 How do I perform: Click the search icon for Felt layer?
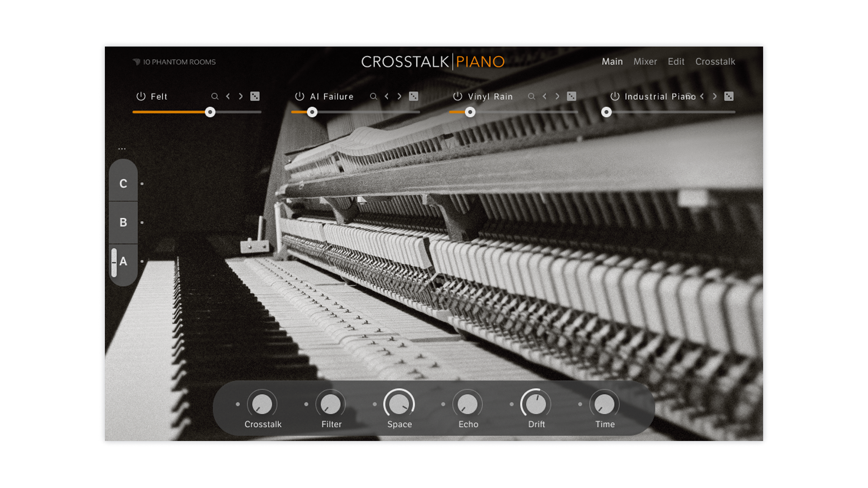pyautogui.click(x=215, y=96)
